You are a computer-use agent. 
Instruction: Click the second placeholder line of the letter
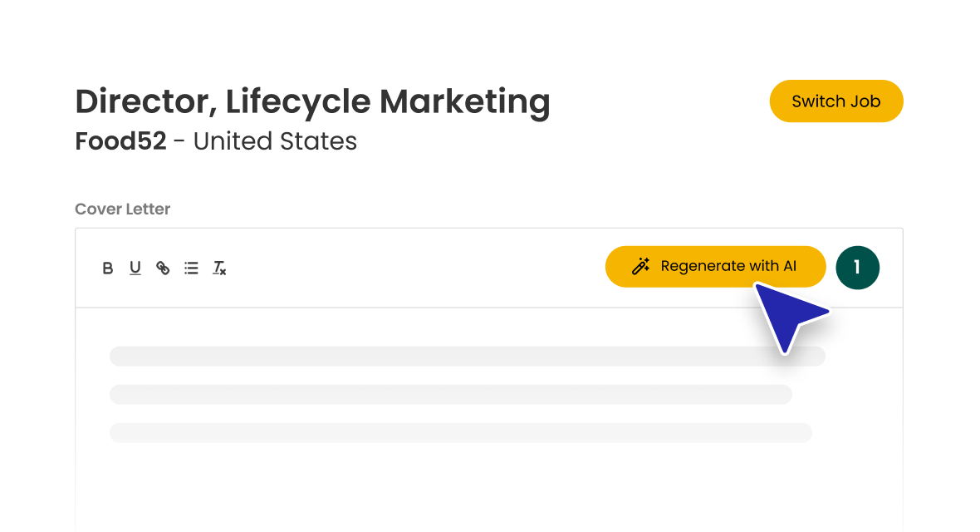point(451,394)
